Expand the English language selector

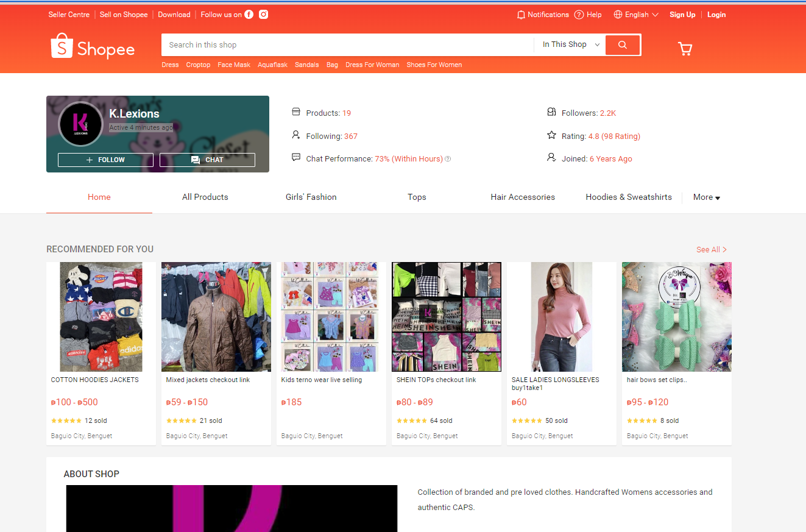click(636, 15)
